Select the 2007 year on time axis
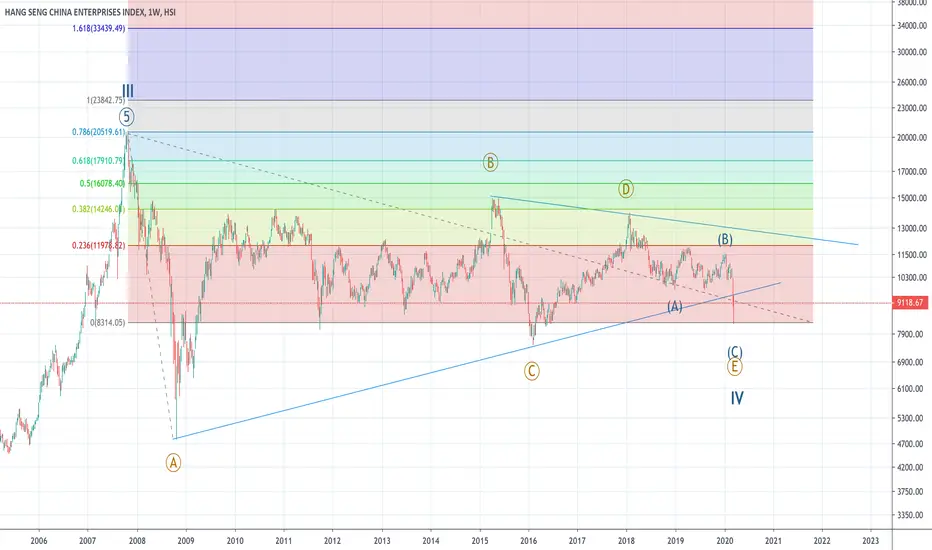Screen dimensions: 932x550 pyautogui.click(x=87, y=540)
